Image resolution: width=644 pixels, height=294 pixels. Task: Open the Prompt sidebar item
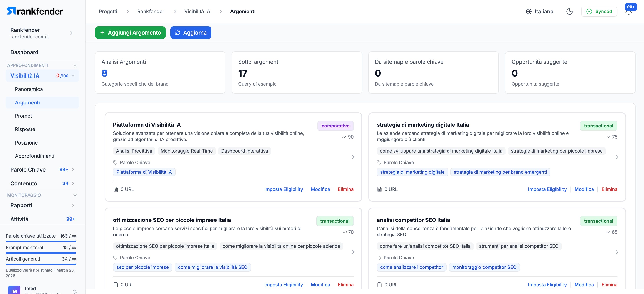point(23,116)
